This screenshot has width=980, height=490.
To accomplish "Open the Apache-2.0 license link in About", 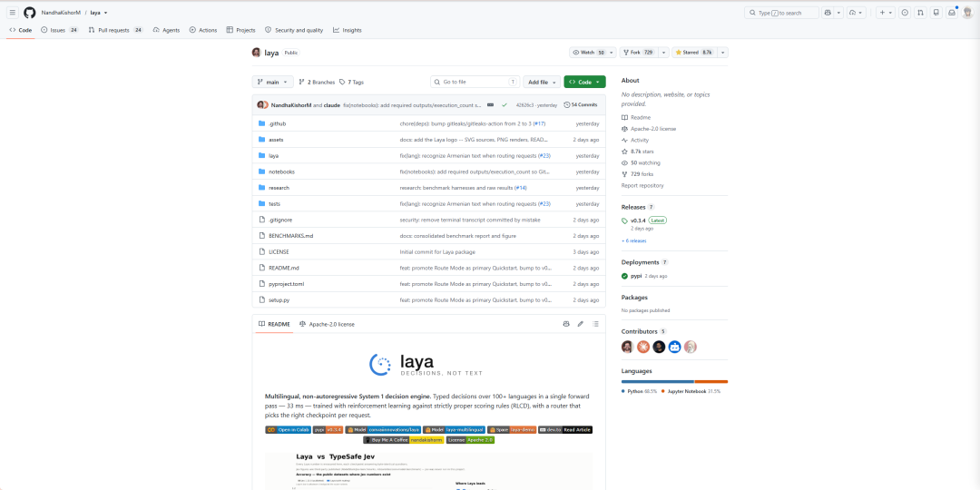I will [x=653, y=129].
